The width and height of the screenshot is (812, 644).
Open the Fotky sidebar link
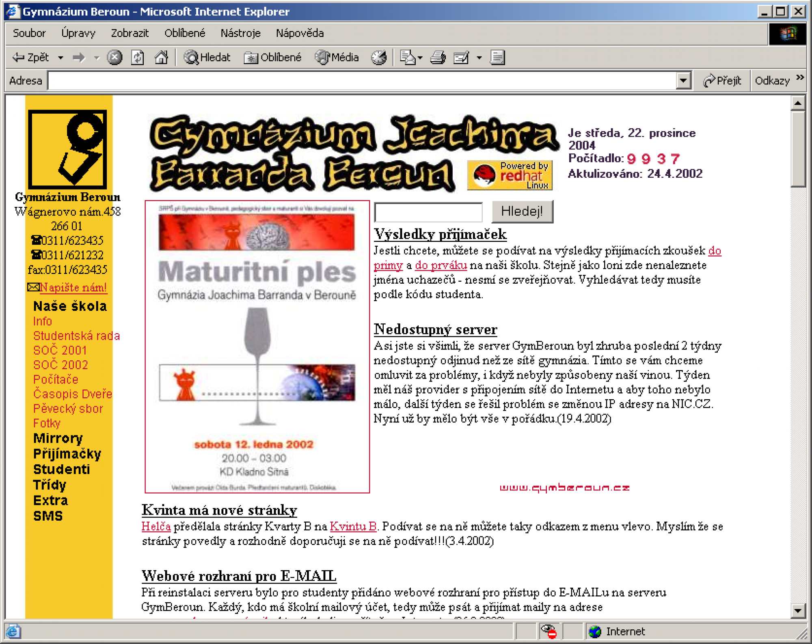coord(47,423)
